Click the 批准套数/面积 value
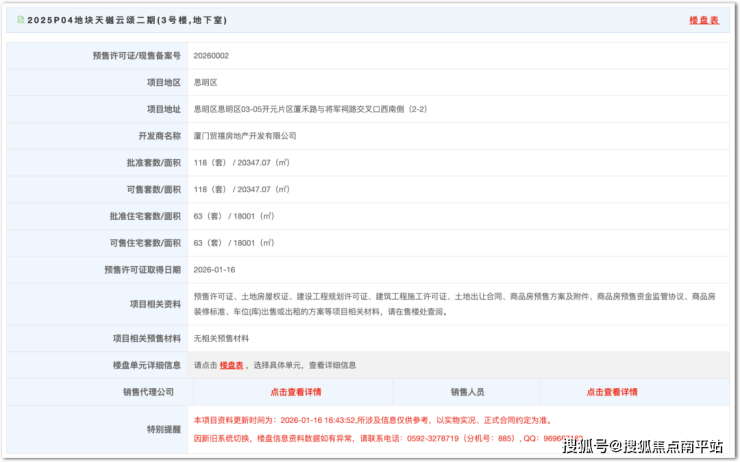The image size is (740, 462). click(241, 162)
